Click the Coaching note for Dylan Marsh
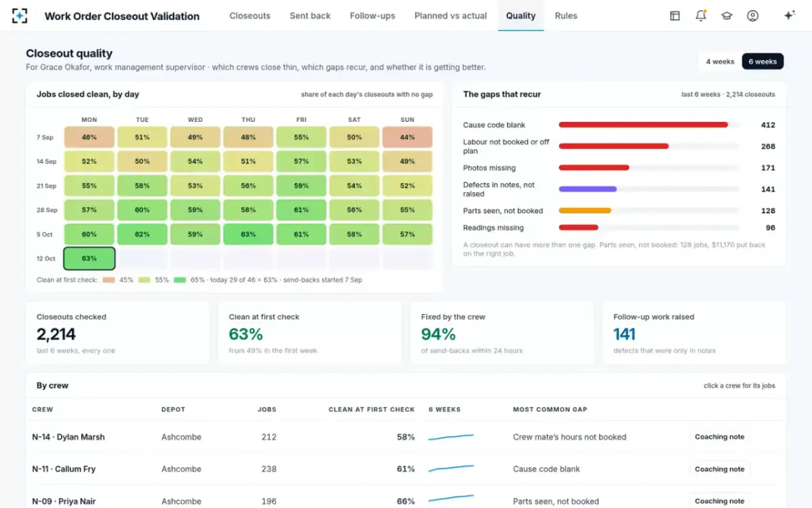 [x=719, y=437]
